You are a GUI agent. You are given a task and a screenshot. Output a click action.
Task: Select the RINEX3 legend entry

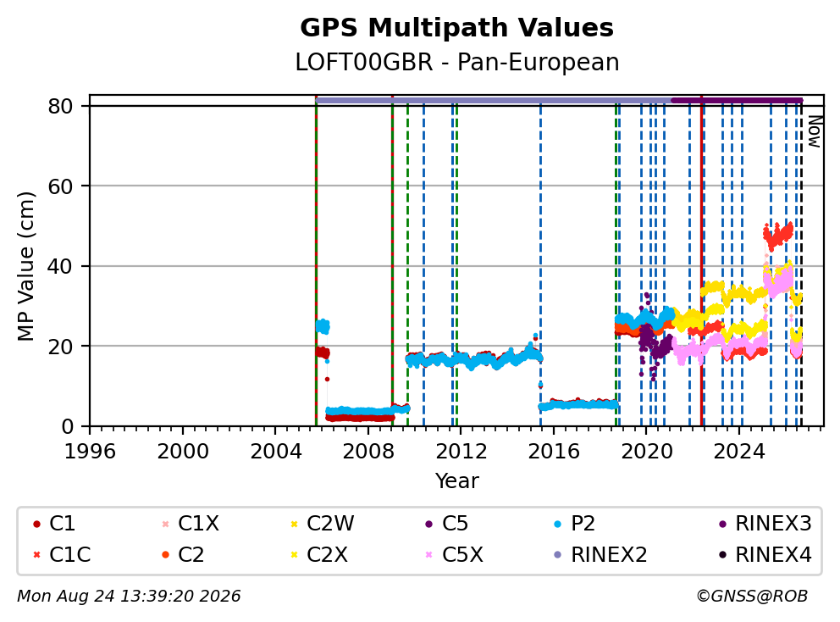click(x=765, y=524)
